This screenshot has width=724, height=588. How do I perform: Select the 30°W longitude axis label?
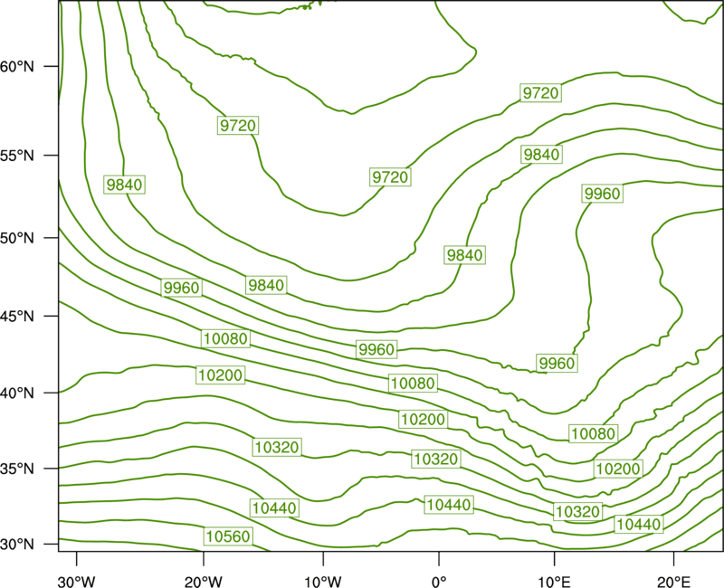click(77, 582)
